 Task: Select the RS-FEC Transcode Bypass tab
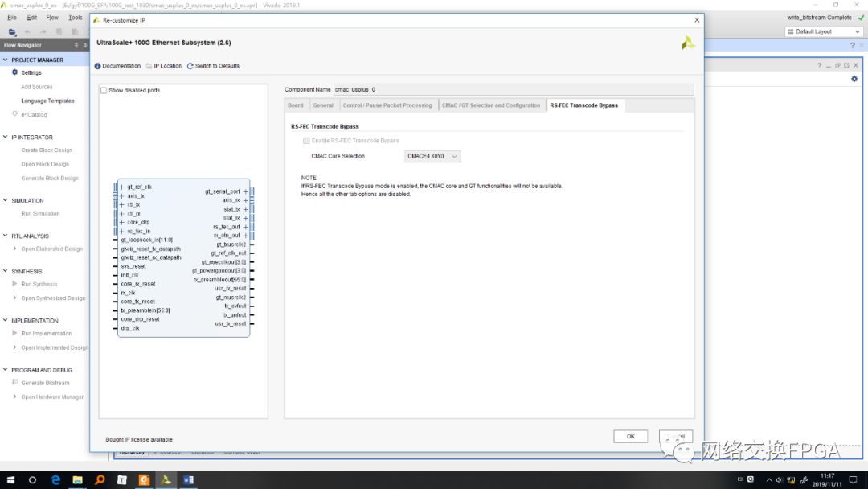(584, 105)
